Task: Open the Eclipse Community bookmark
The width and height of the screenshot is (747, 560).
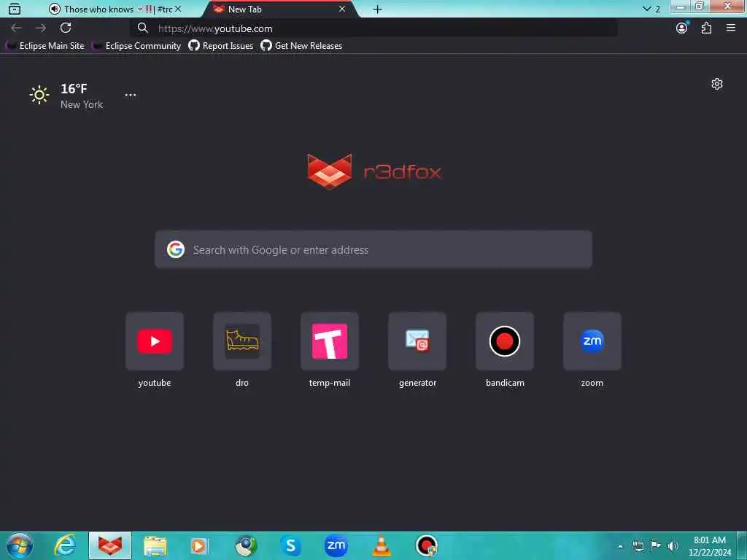Action: [136, 46]
